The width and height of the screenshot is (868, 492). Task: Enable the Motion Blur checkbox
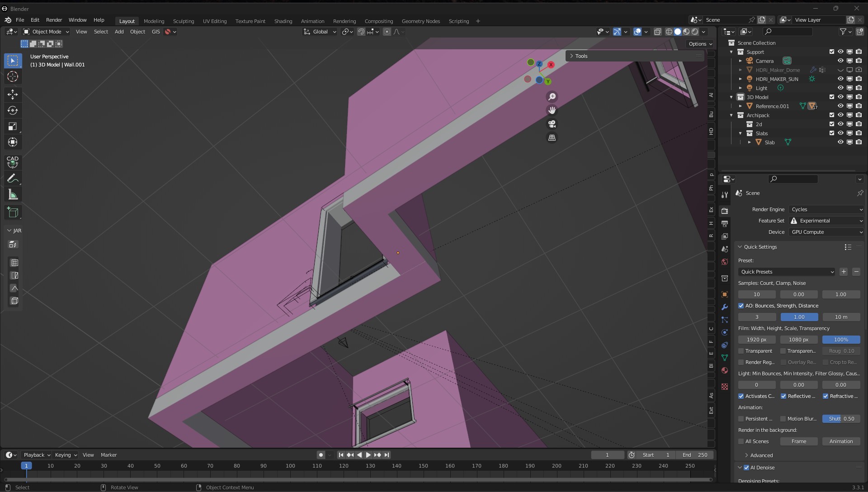coord(783,419)
